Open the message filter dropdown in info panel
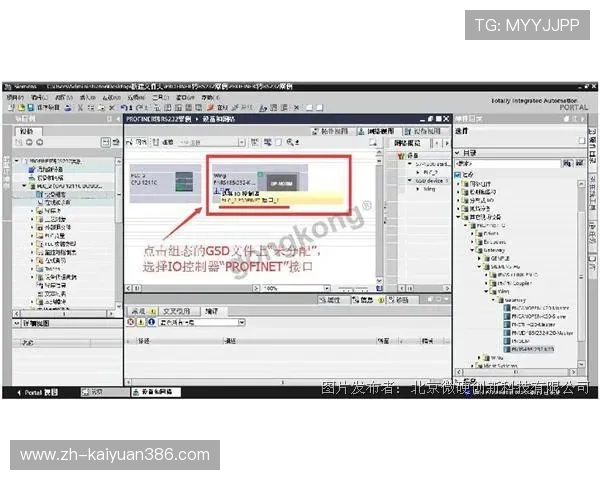The width and height of the screenshot is (600, 480). pos(241,323)
